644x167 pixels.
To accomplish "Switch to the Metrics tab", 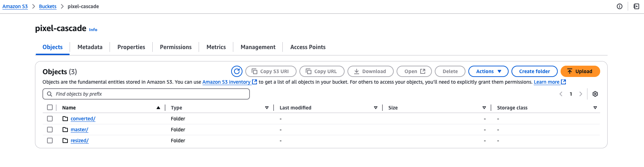I will 216,47.
